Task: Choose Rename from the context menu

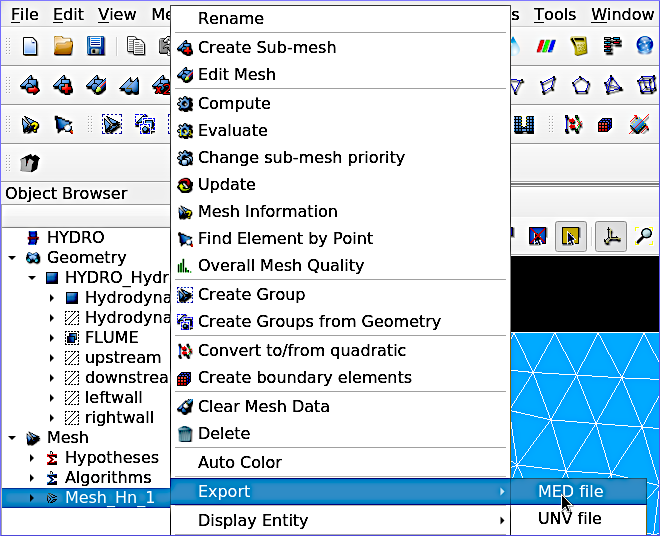Action: 341,19
